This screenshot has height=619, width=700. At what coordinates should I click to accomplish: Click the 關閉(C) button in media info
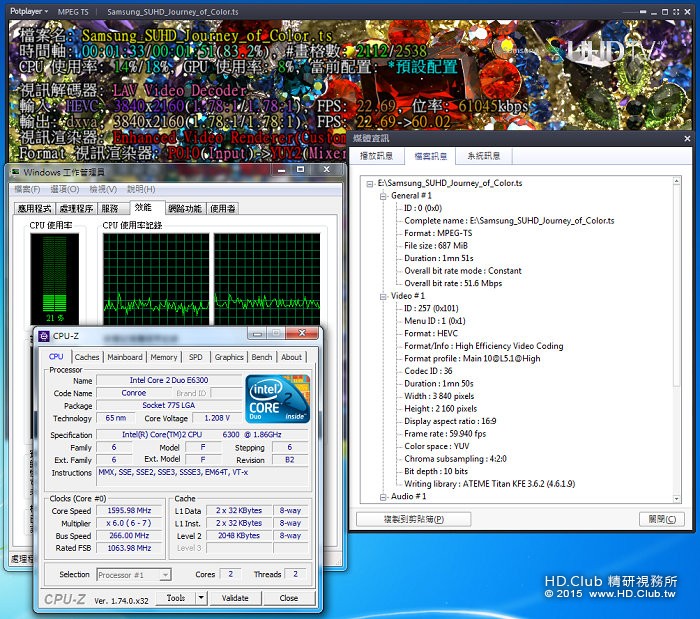click(x=662, y=519)
